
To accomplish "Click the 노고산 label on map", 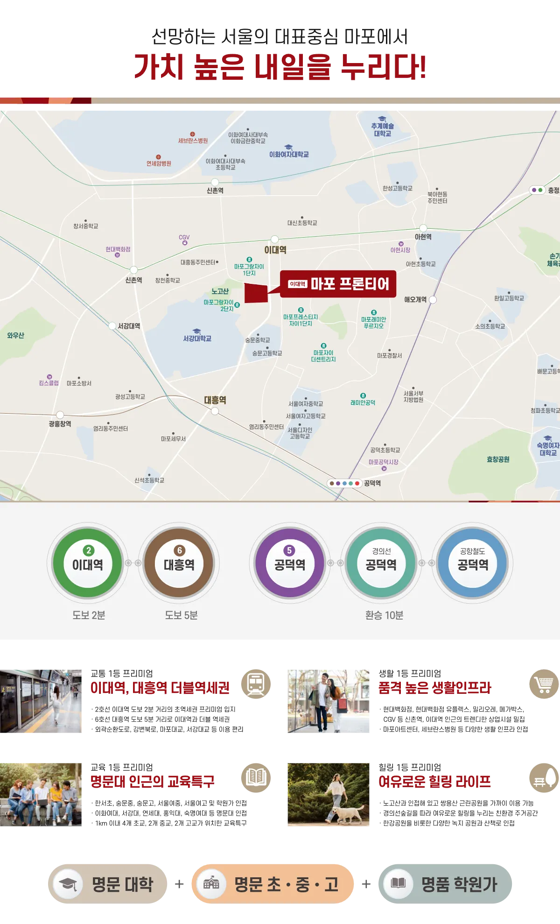I will [x=220, y=291].
